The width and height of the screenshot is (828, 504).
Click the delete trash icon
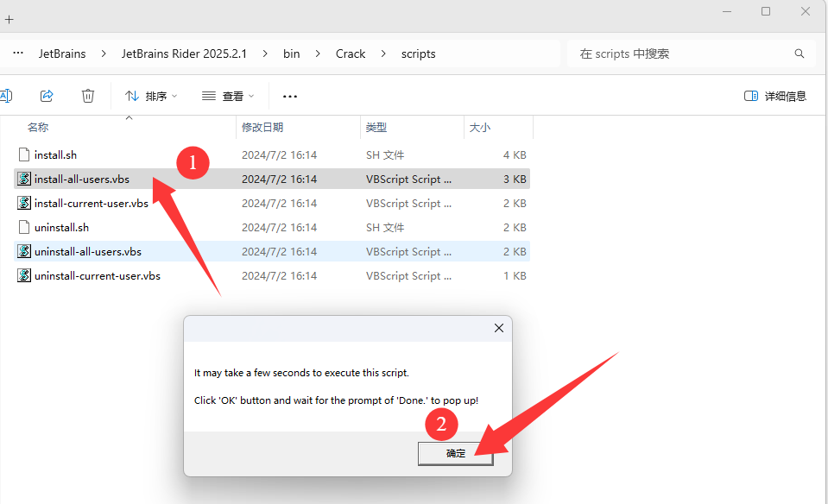pyautogui.click(x=88, y=96)
